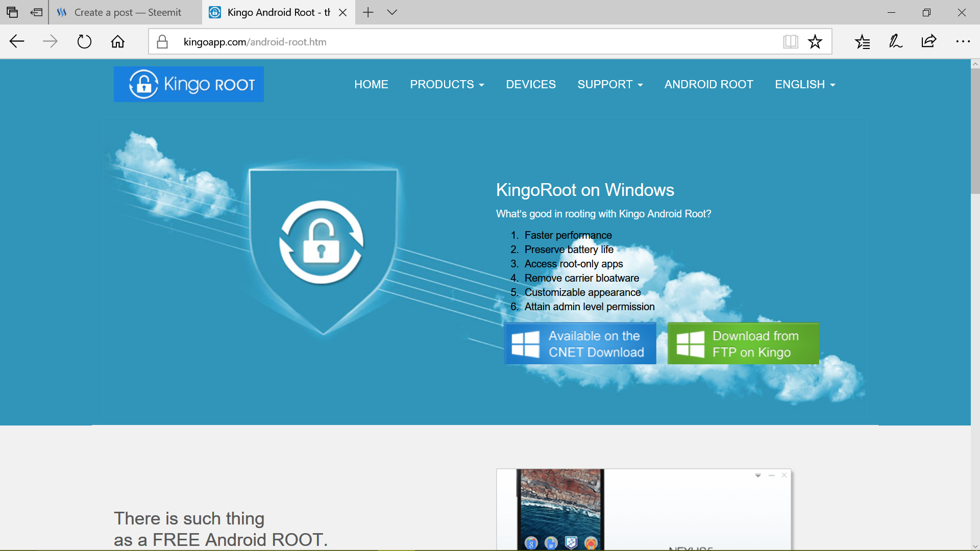Open Reading view book icon

pos(790,41)
